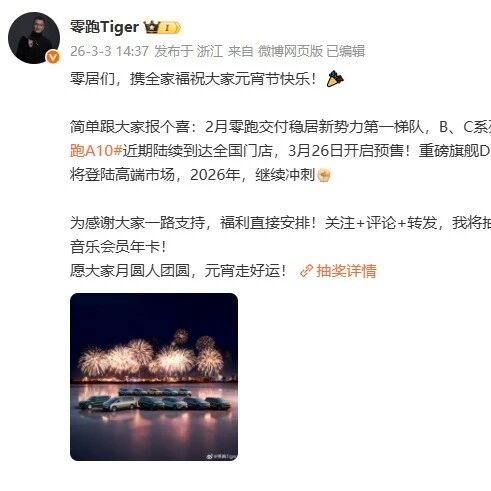Screen dimensions: 491x491
Task: Click the emoji after 继续冲刺
Action: [324, 175]
